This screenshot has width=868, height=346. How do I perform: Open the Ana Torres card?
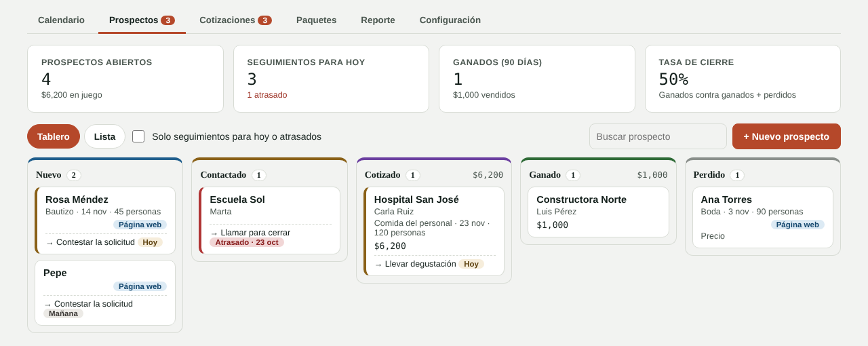pyautogui.click(x=763, y=217)
